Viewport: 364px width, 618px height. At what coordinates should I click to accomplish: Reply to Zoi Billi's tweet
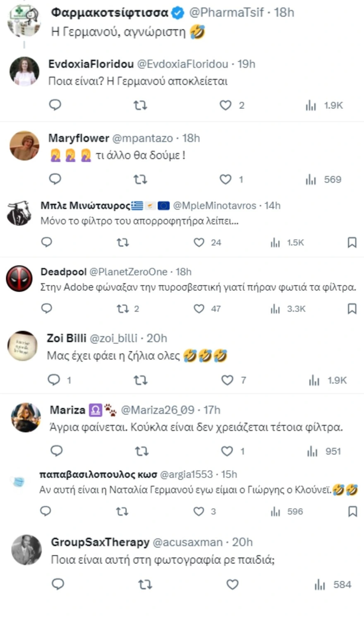(x=54, y=380)
